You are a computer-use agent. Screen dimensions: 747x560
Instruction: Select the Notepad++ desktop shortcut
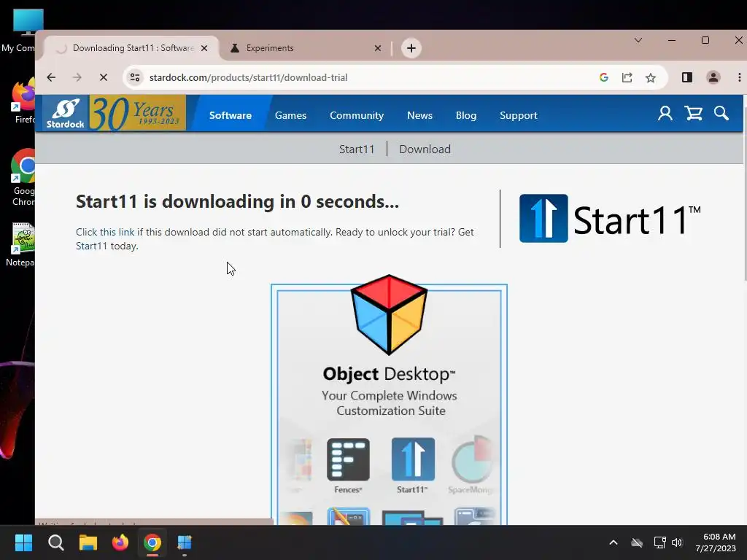[x=20, y=245]
